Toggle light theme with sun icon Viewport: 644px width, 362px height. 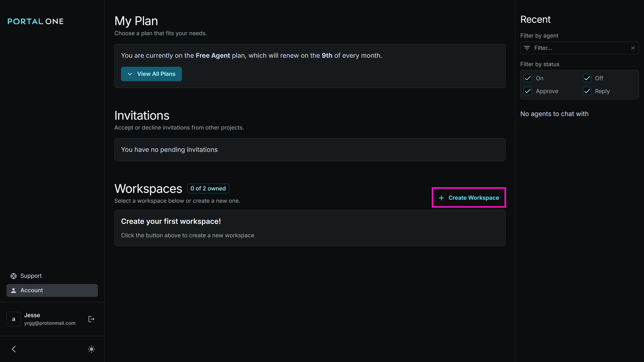[x=91, y=349]
